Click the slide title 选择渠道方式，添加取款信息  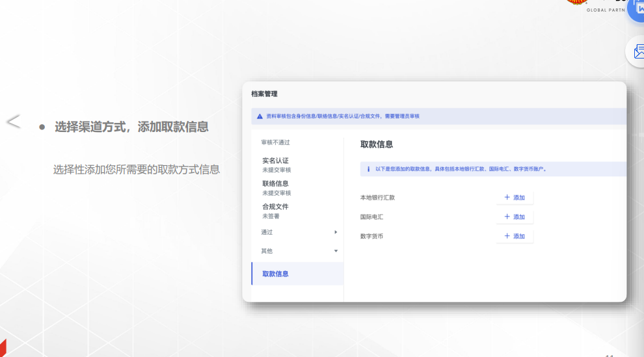(131, 127)
